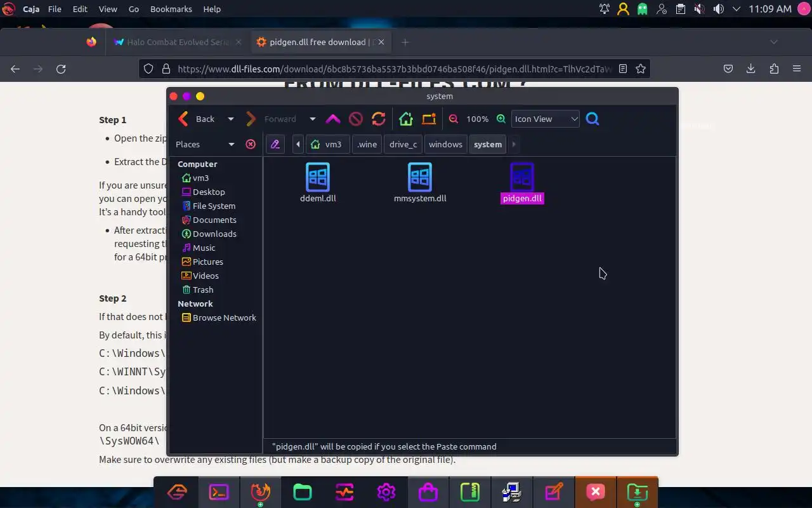
Task: Click the search magnifier in Caja
Action: pos(593,119)
